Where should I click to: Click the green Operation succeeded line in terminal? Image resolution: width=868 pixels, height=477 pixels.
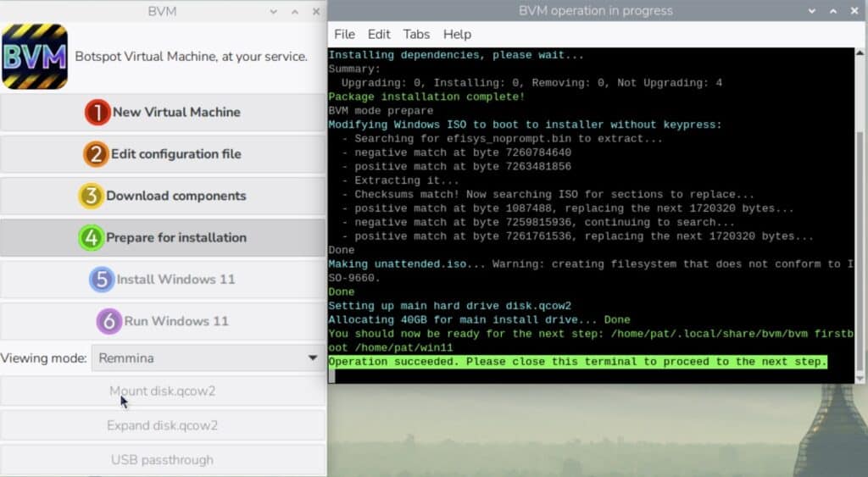(x=577, y=362)
